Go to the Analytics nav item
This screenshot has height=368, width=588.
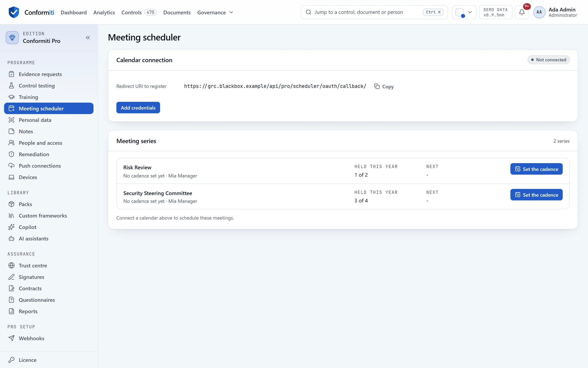pyautogui.click(x=104, y=12)
